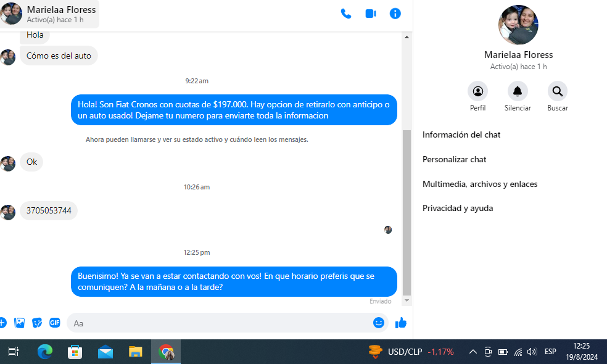
Task: Attach a photo with image icon
Action: (x=19, y=323)
